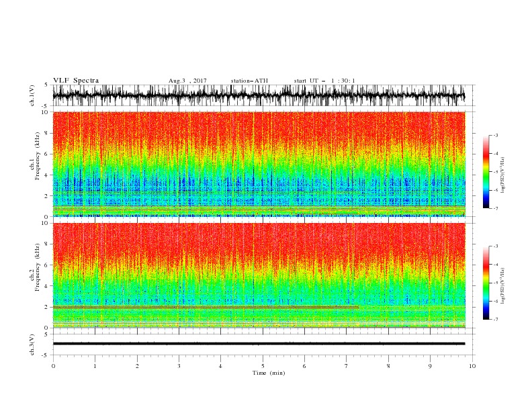Viewport: 532px width, 411px height.
Task: Click the ch.1 voltage waveform plot
Action: [x=259, y=95]
